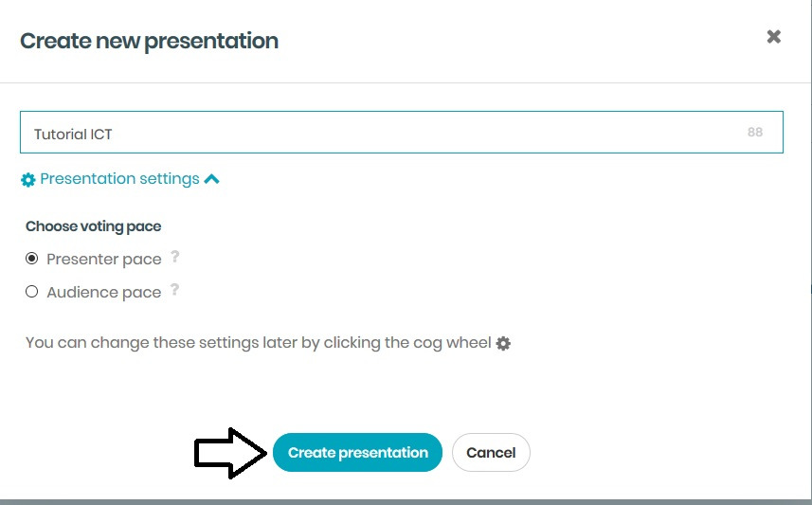The image size is (812, 505).
Task: Open the Presenter pace help question mark
Action: click(x=174, y=257)
